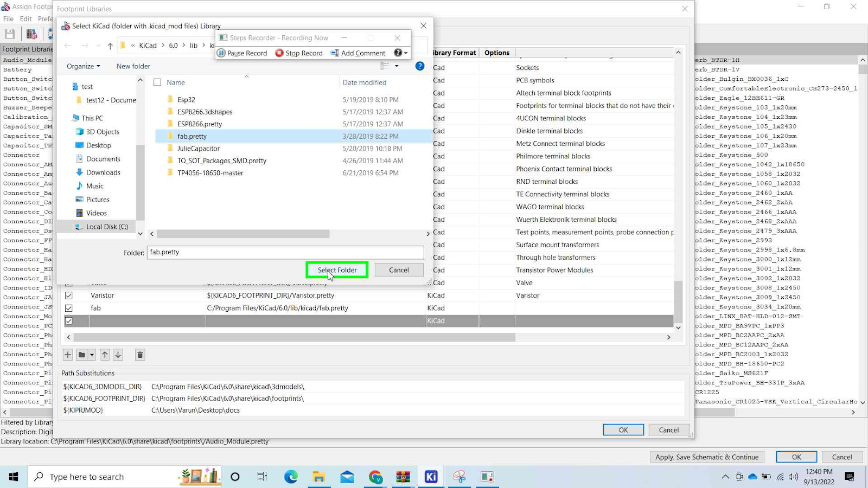
Task: Open Steps Recorder help dropdown
Action: point(400,53)
